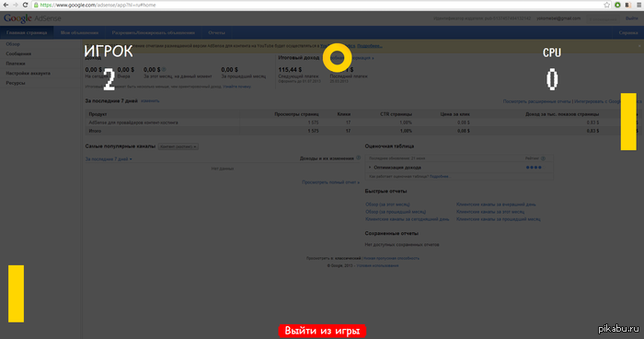
Task: Click the Низкая пропускная способность link
Action: (391, 258)
